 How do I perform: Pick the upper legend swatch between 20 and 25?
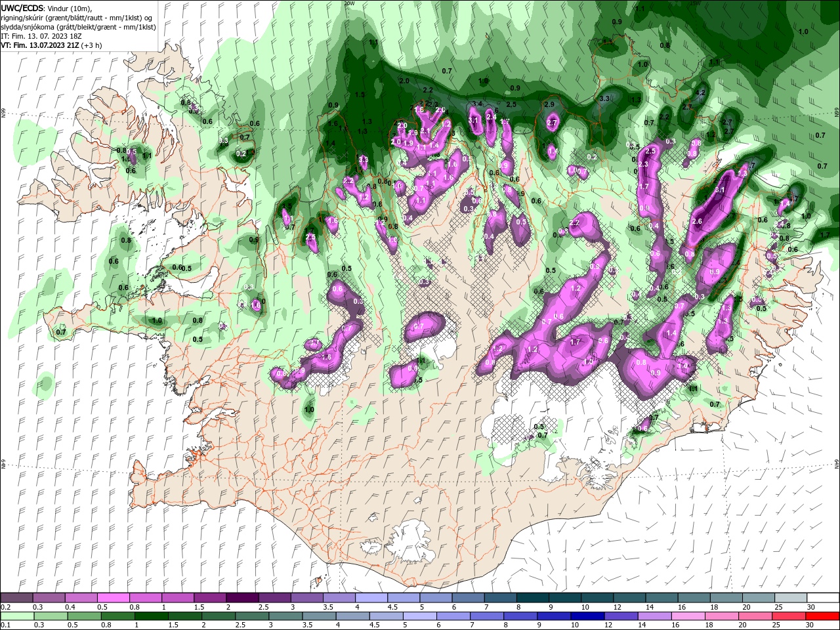click(x=759, y=598)
